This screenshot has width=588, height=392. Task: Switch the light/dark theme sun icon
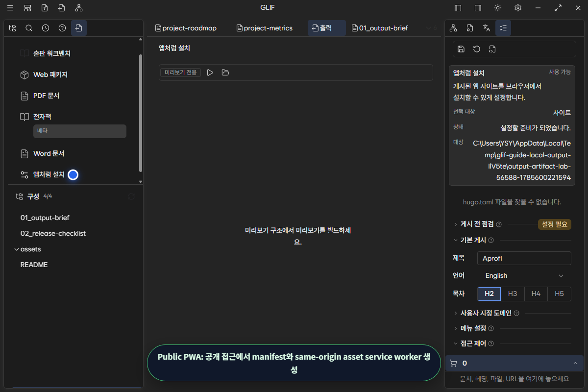click(498, 8)
